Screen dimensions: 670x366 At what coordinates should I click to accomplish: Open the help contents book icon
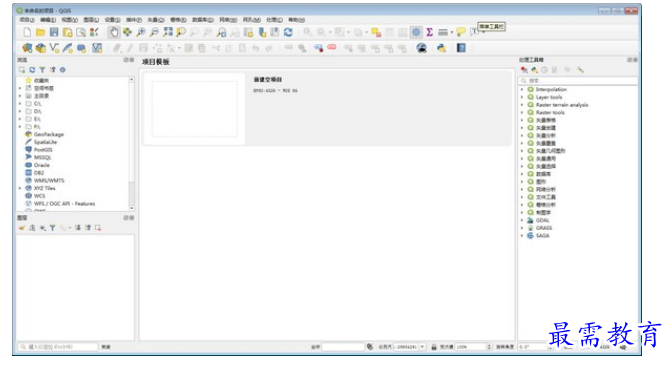(461, 48)
